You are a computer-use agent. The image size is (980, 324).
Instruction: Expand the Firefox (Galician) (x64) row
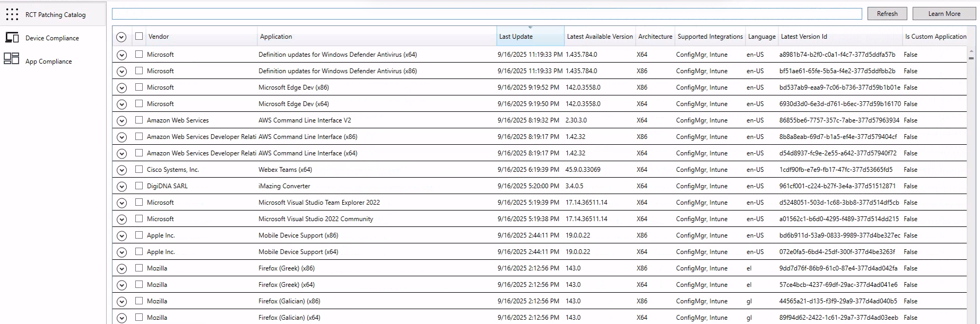(122, 318)
